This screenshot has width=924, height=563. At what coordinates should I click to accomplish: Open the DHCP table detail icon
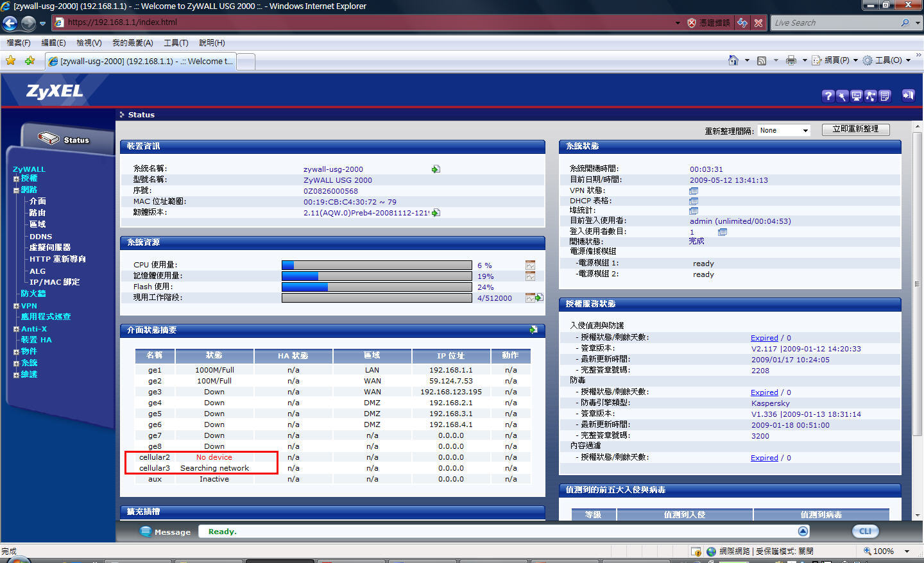694,201
